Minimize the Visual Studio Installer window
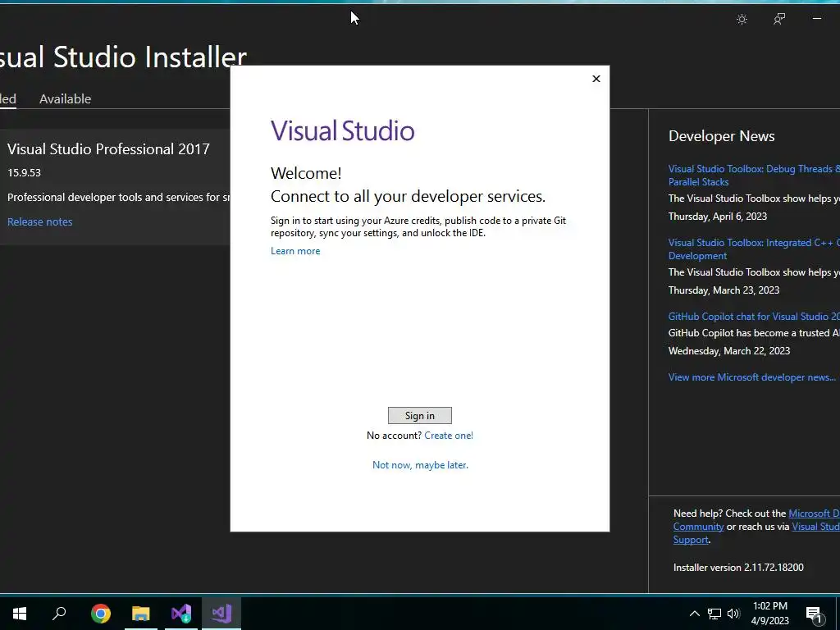This screenshot has height=630, width=840. coord(816,19)
